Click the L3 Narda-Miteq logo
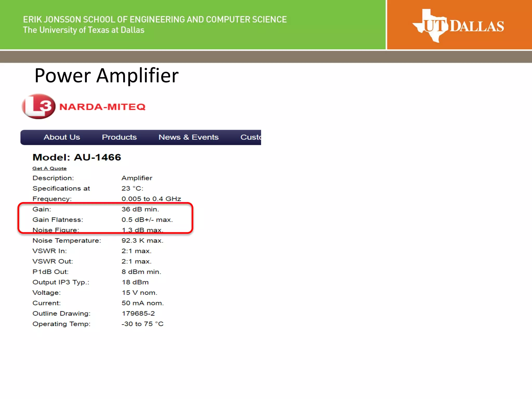Screen dimensions: 532x399 (x=84, y=107)
